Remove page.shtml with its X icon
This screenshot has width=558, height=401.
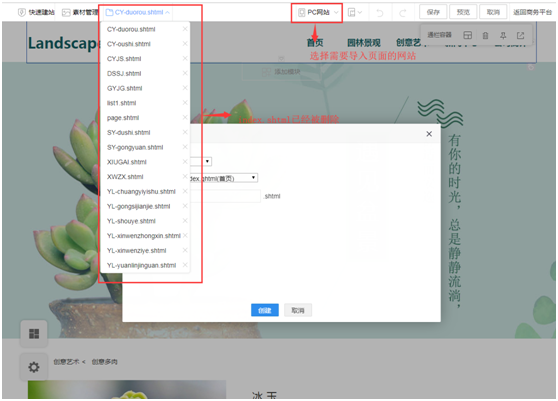tap(185, 117)
